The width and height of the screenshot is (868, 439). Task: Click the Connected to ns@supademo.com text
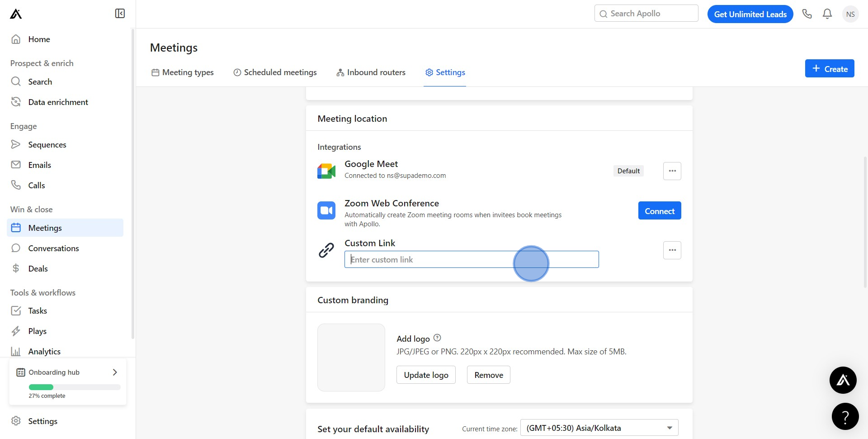(395, 176)
